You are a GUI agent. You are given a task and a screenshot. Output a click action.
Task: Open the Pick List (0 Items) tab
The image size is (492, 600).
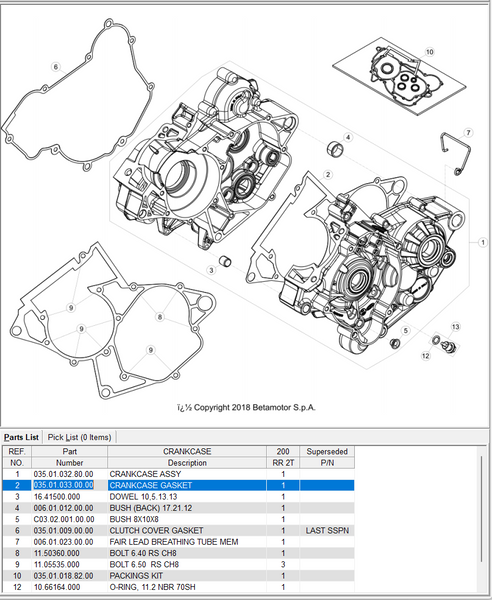[x=79, y=437]
